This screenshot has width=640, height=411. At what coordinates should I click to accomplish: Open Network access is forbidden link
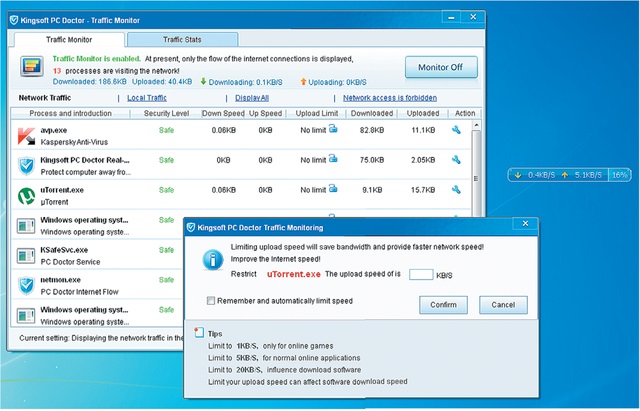pos(390,98)
